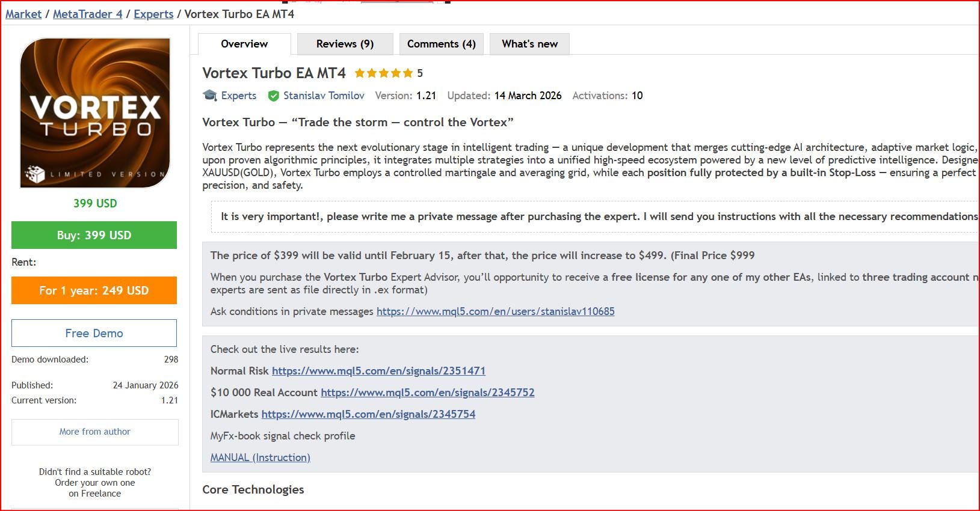Open the Vortex Turbo product logo image

coord(95,113)
